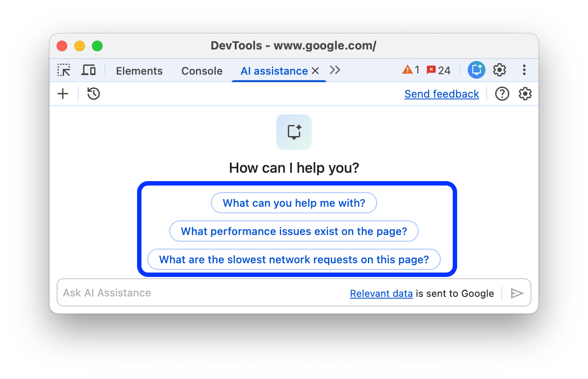Open the Relevant data link
Viewport: 588px width, 379px height.
click(381, 293)
